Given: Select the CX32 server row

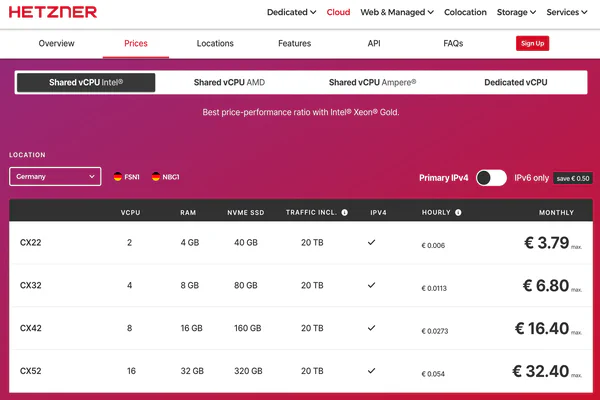Looking at the screenshot, I should click(x=301, y=285).
